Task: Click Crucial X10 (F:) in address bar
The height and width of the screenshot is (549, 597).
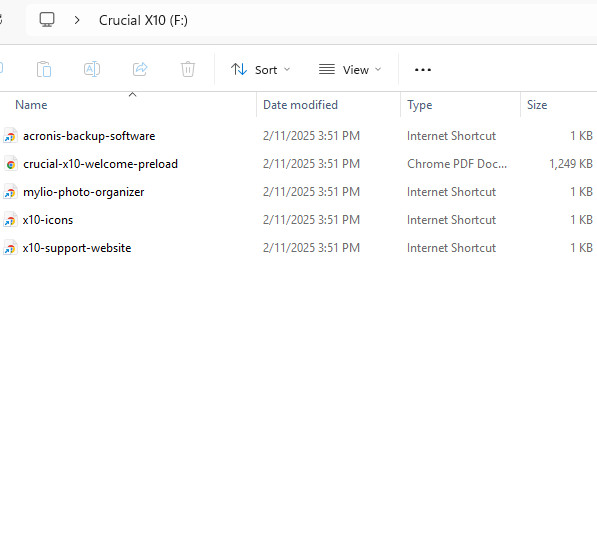Action: [143, 20]
